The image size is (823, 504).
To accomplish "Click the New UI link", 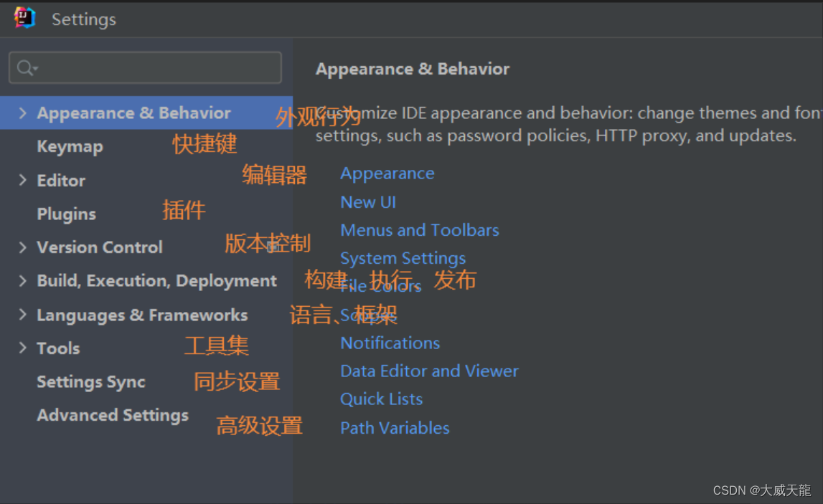I will pyautogui.click(x=368, y=201).
